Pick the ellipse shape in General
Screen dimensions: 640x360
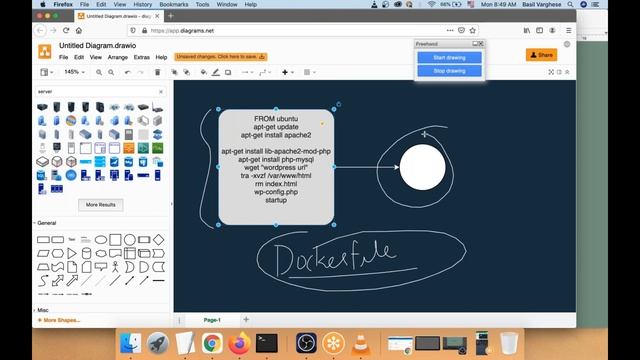point(101,240)
